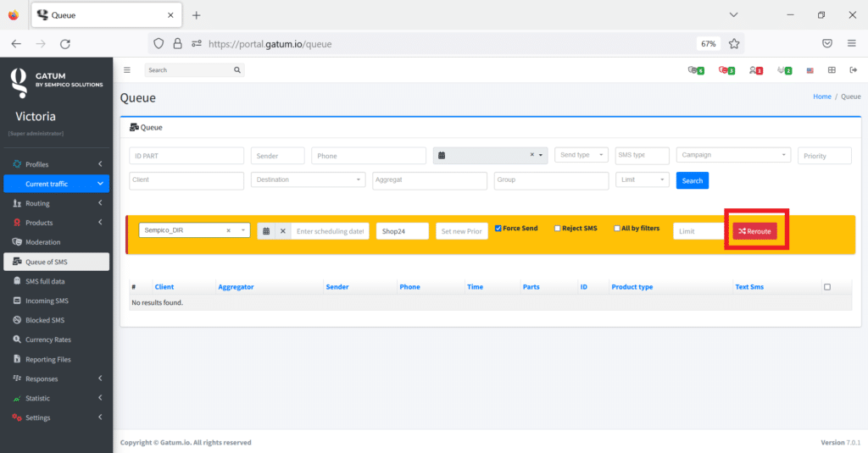Image resolution: width=868 pixels, height=453 pixels.
Task: Clear scheduling date with X button
Action: pyautogui.click(x=283, y=231)
